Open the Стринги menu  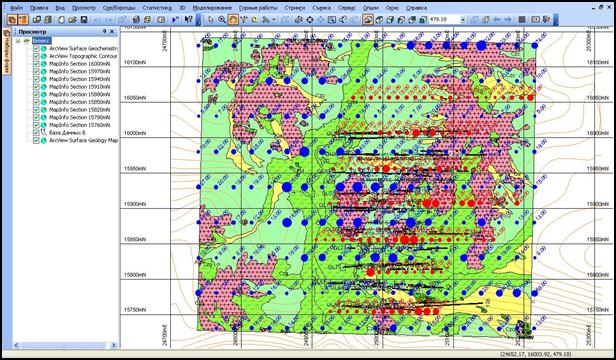(x=295, y=7)
